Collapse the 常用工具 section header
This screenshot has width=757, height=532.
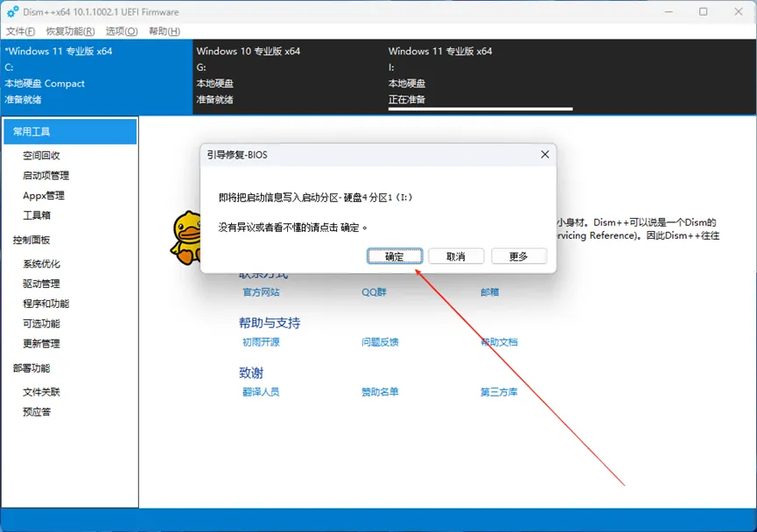[70, 131]
